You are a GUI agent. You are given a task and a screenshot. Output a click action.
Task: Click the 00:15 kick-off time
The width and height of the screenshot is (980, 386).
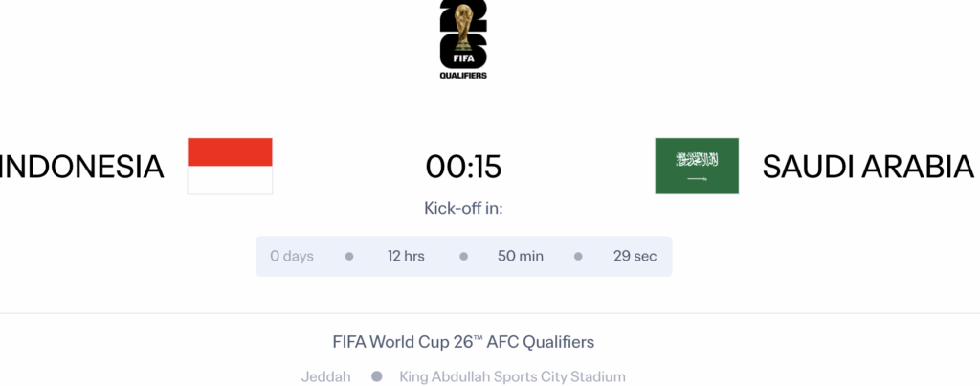point(463,167)
